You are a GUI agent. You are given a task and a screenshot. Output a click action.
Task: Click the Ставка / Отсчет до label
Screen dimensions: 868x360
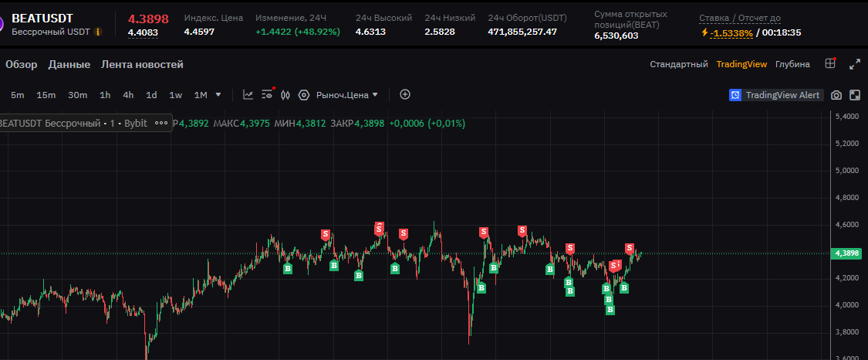pyautogui.click(x=740, y=19)
